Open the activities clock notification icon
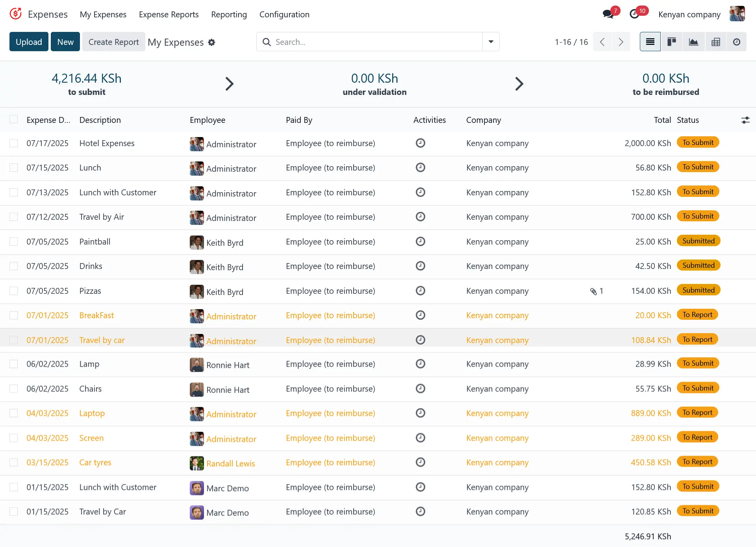 click(x=634, y=14)
